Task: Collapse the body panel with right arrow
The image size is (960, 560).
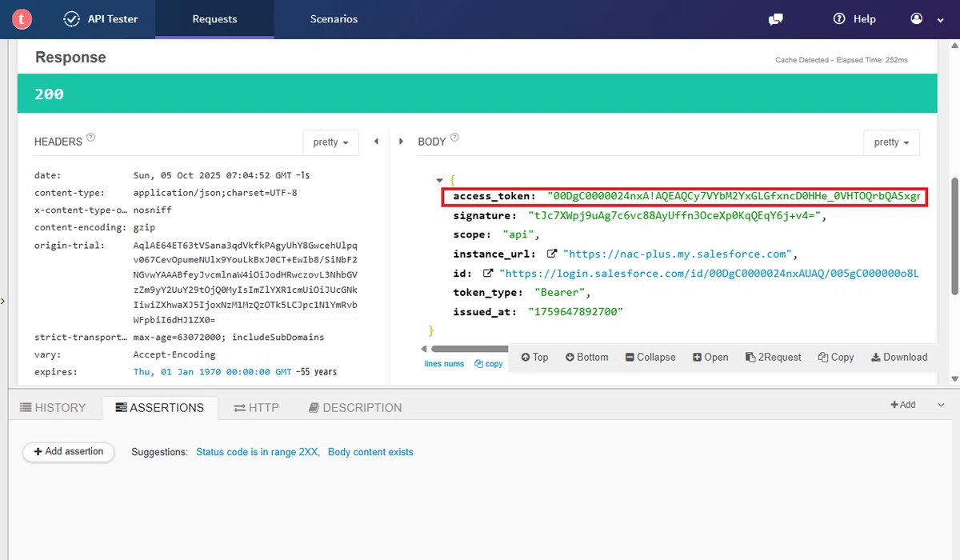Action: click(402, 142)
